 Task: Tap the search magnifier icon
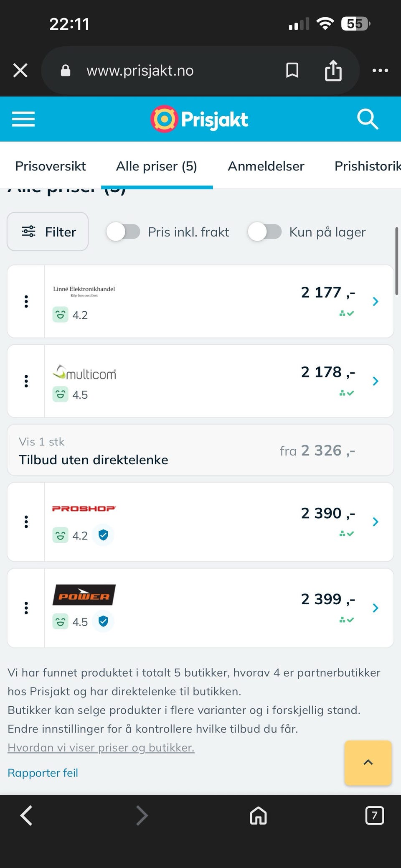(x=368, y=120)
